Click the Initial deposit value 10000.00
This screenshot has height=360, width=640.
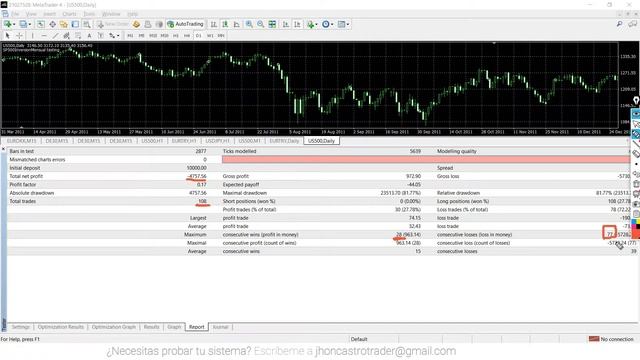(x=196, y=168)
